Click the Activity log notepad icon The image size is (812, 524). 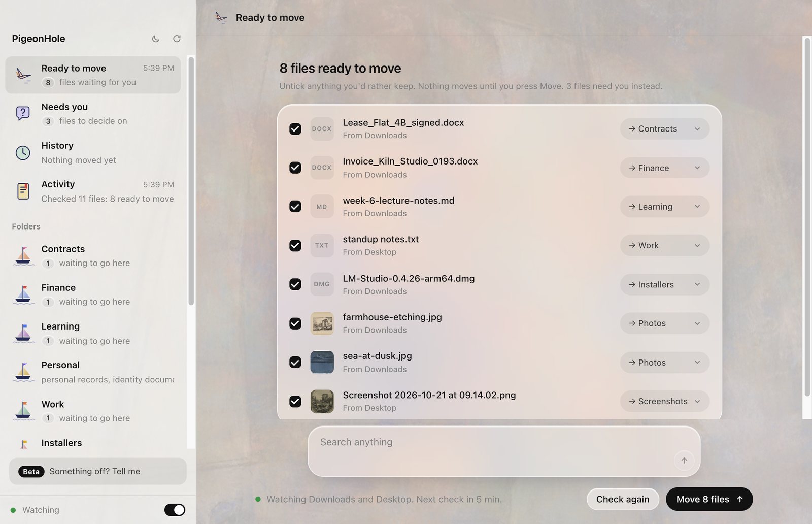click(23, 191)
